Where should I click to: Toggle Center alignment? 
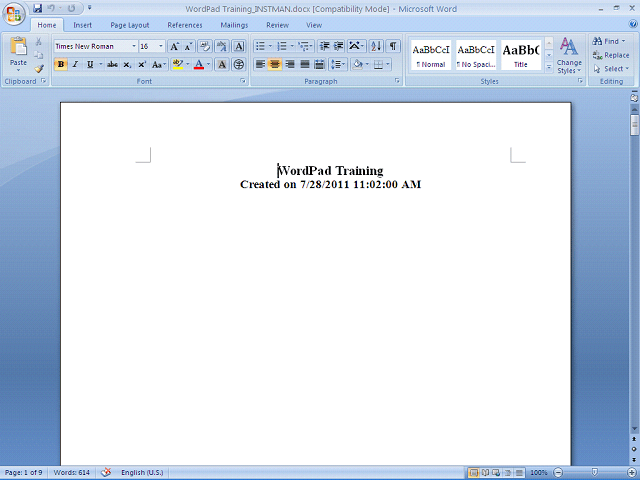[x=275, y=64]
